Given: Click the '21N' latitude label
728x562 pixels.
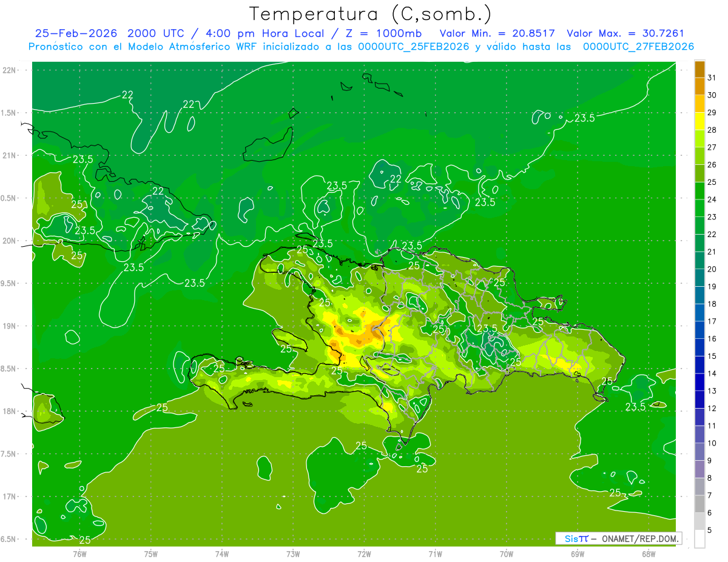Looking at the screenshot, I should (9, 155).
